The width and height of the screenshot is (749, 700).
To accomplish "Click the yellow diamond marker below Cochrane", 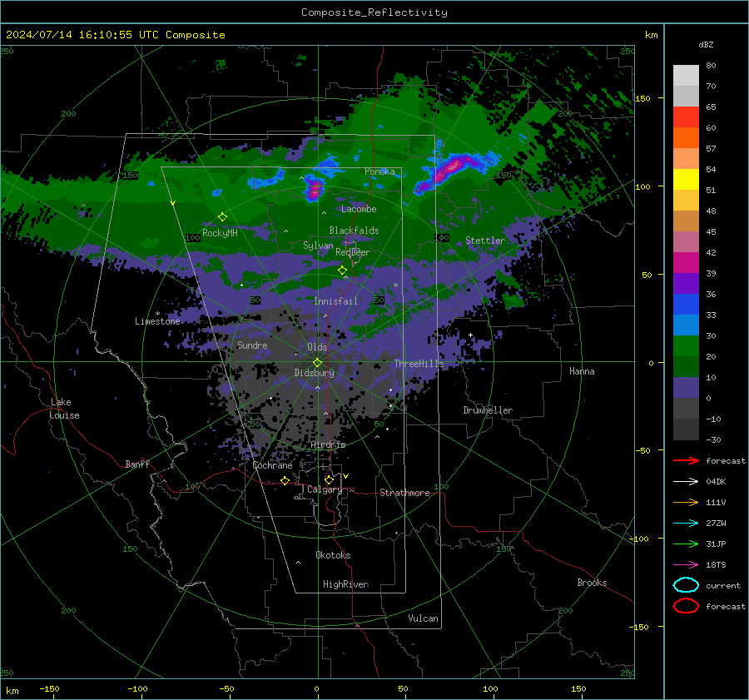I will tap(285, 480).
